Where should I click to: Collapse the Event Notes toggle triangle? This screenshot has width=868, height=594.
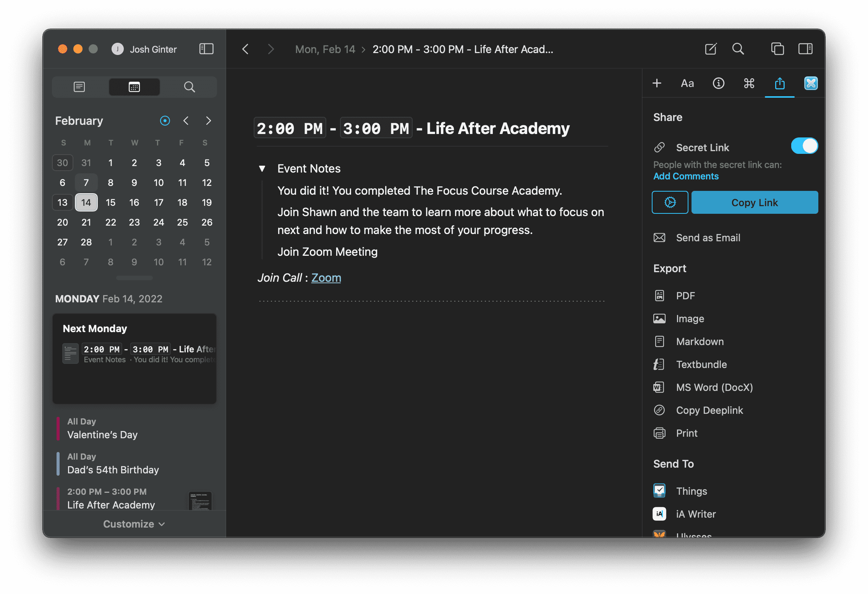[x=262, y=169]
